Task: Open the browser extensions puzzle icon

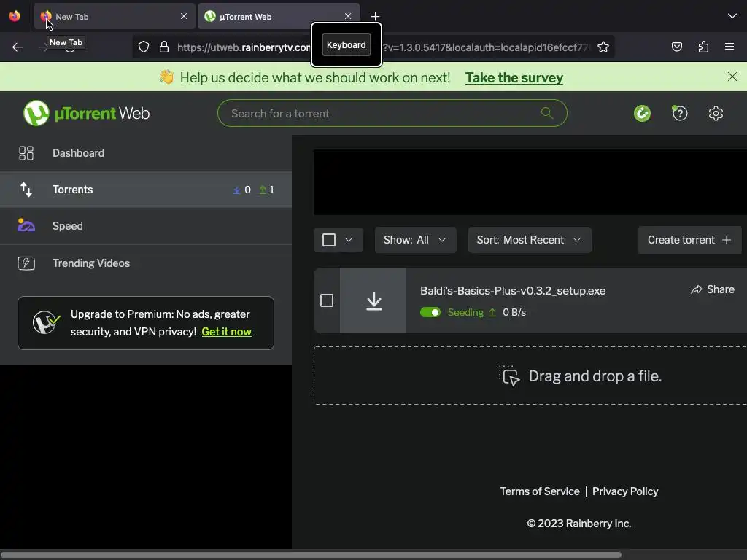Action: (x=704, y=47)
